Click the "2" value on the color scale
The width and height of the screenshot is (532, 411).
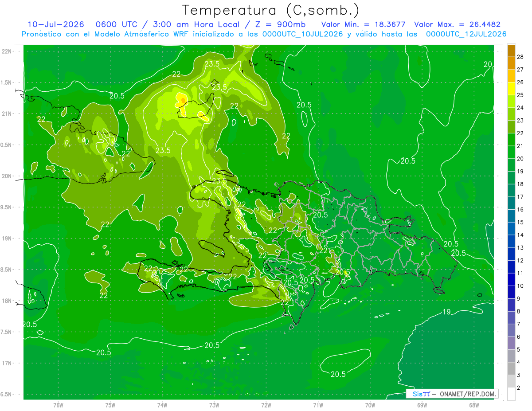519,388
